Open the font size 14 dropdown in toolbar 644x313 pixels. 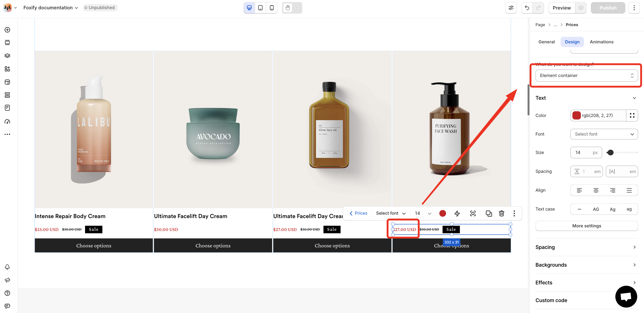pos(423,213)
